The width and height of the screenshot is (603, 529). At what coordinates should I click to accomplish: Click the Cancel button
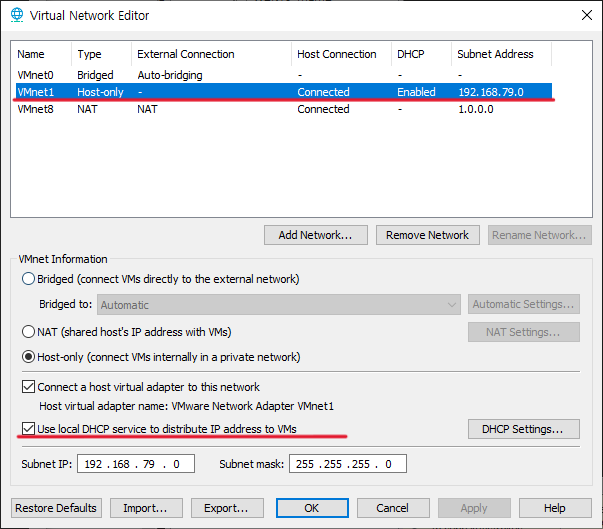[393, 508]
